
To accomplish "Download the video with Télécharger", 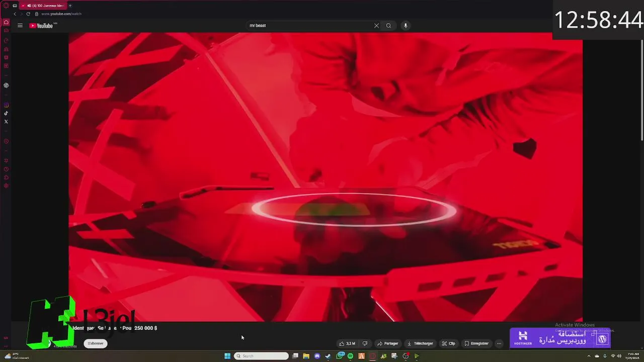I will tap(420, 343).
